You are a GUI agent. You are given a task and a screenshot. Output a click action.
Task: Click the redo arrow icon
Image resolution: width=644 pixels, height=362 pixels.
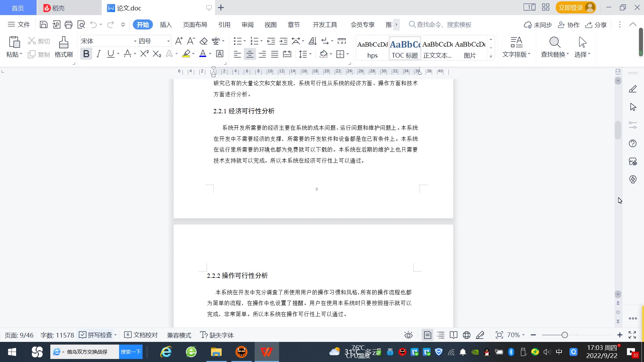tap(110, 24)
